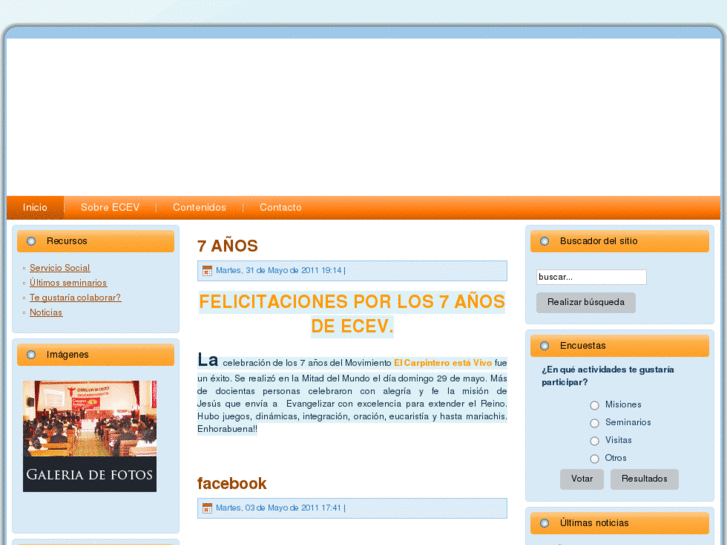Submit the poll with Votar button
This screenshot has height=545, width=727.
pyautogui.click(x=582, y=479)
